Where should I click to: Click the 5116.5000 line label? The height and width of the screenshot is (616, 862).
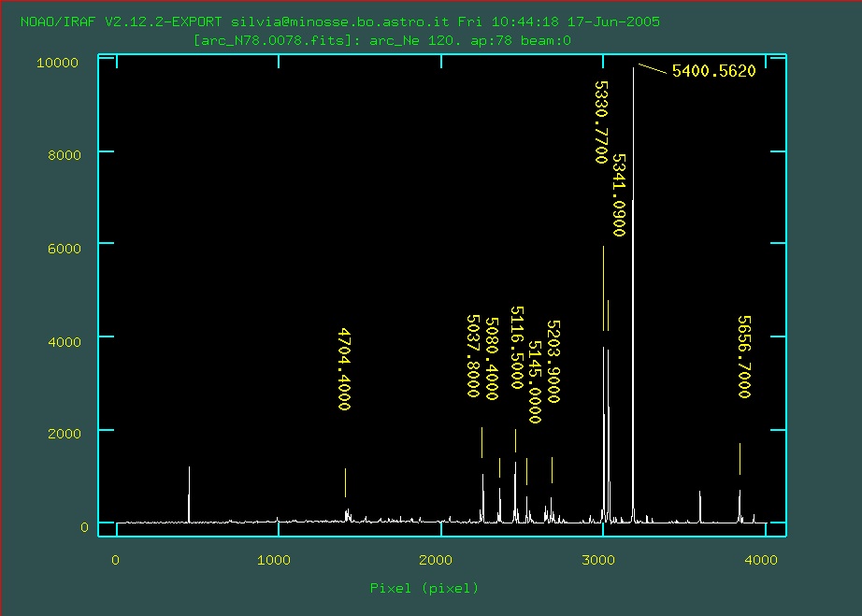[515, 348]
